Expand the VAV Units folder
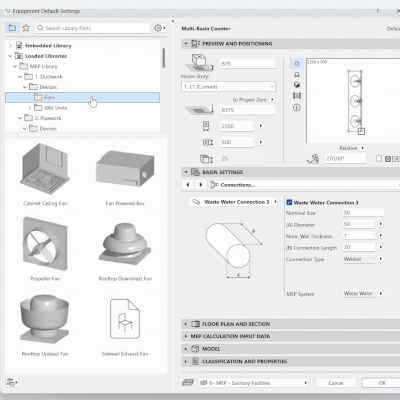 point(30,108)
